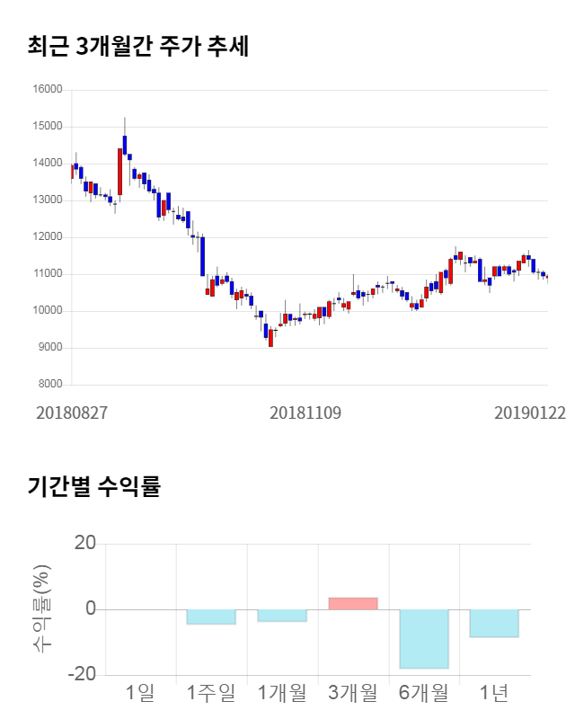Click the 20190122 end date label
575x728 pixels.
coord(529,413)
